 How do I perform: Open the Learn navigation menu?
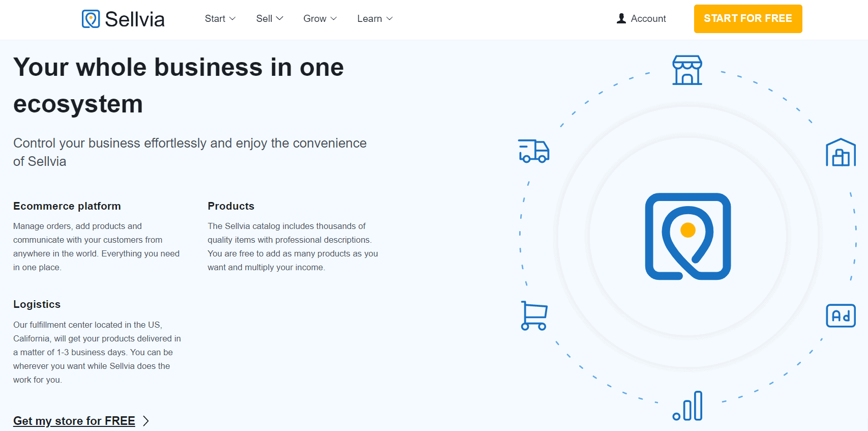tap(375, 19)
